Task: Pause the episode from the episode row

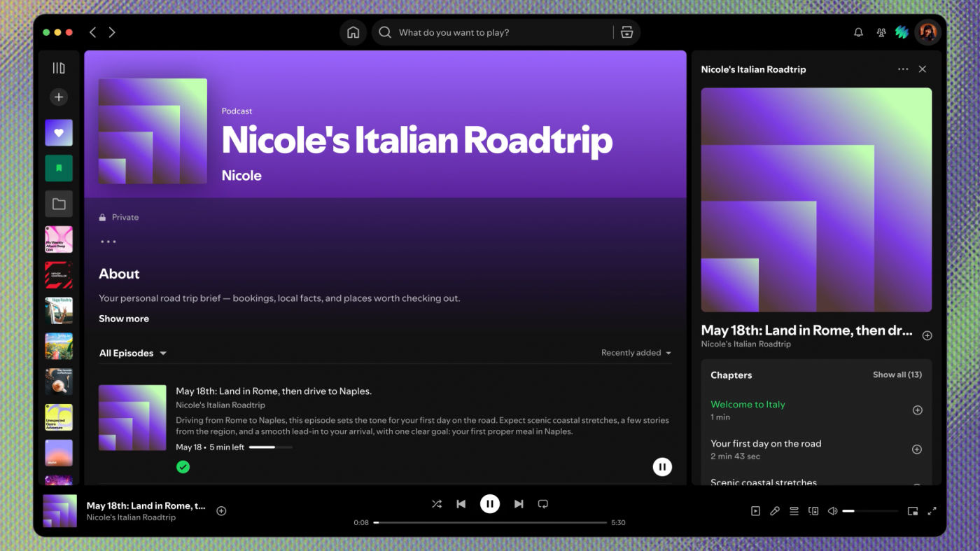Action: [x=662, y=467]
